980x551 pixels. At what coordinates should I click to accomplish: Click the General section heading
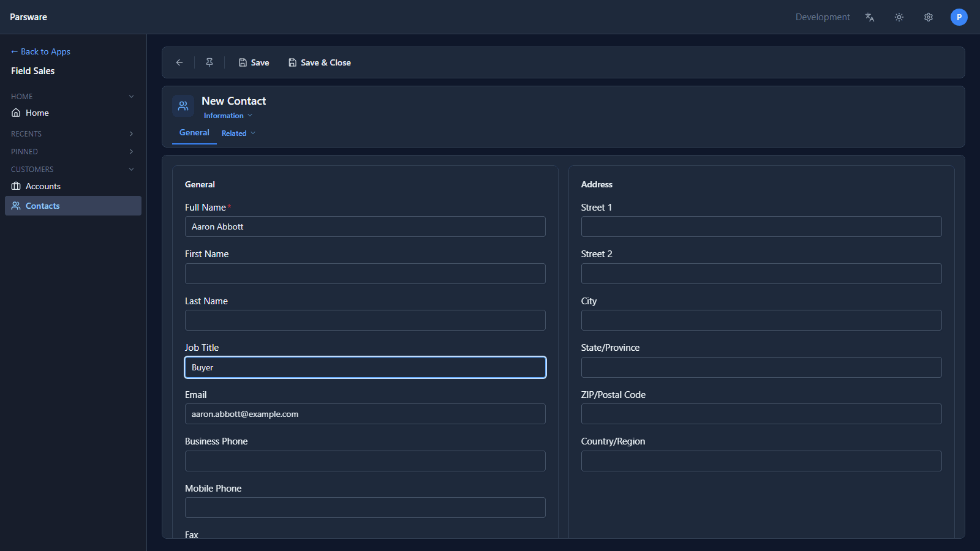pos(200,184)
